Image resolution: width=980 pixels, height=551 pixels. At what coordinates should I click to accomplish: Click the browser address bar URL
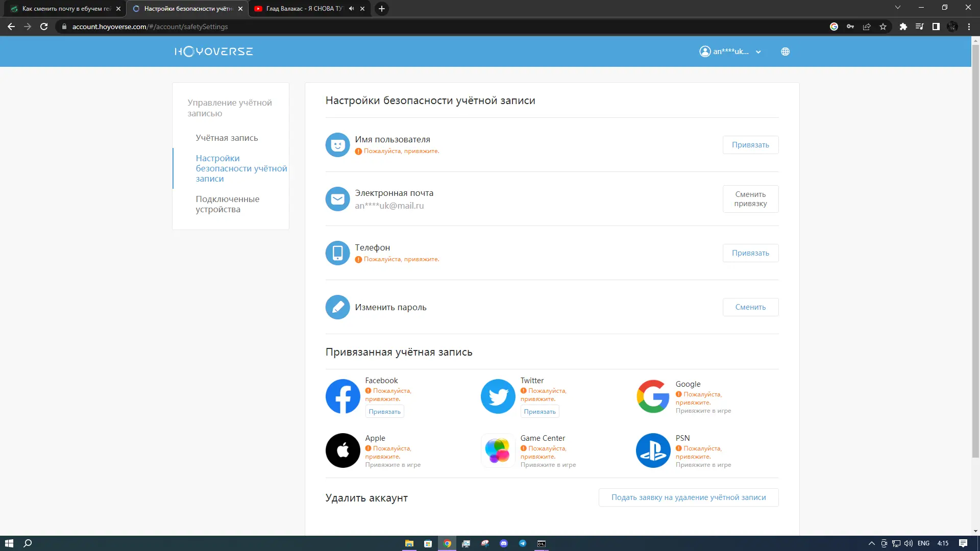(x=150, y=27)
